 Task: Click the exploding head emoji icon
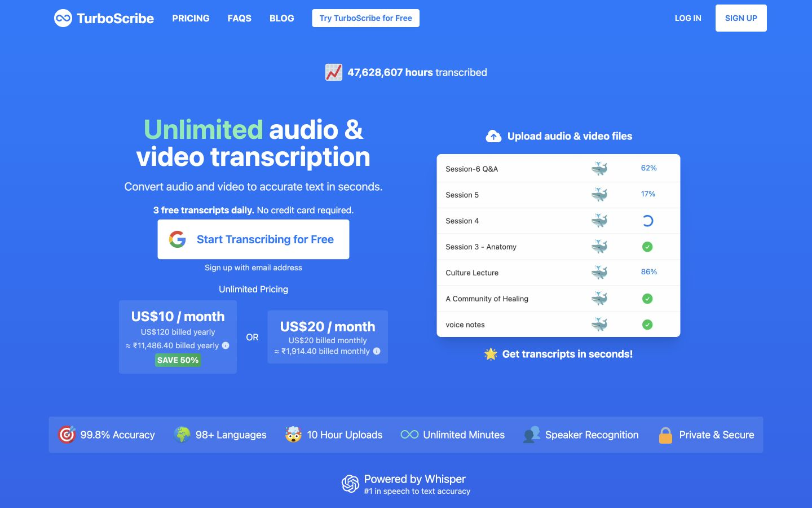(x=293, y=435)
